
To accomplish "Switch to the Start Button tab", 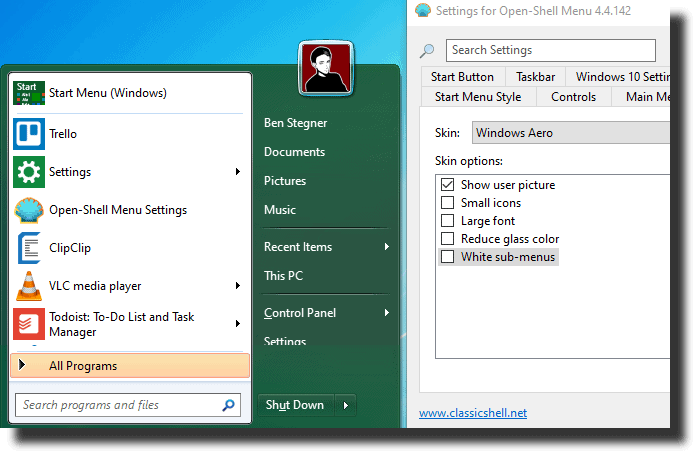I will click(x=462, y=77).
